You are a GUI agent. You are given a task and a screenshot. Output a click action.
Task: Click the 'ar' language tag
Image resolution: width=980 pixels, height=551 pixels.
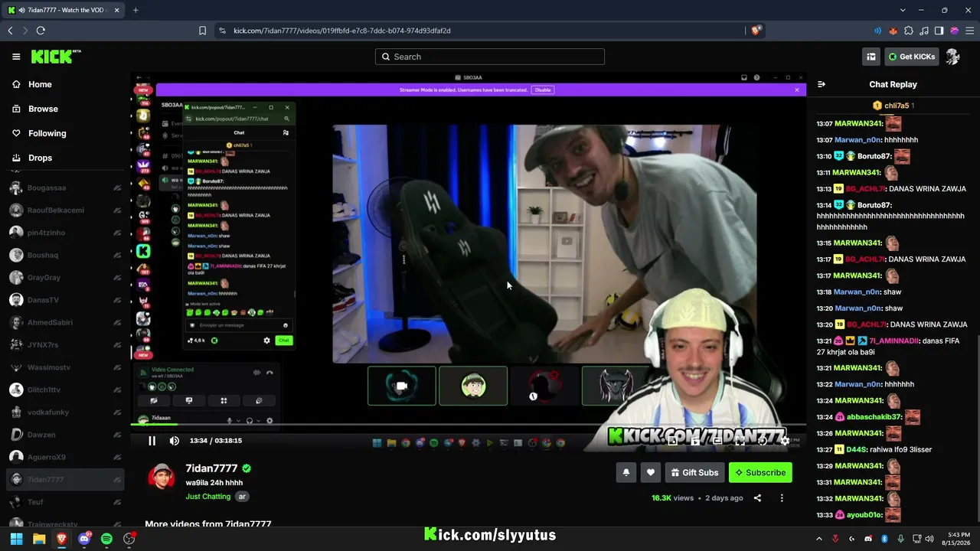242,497
